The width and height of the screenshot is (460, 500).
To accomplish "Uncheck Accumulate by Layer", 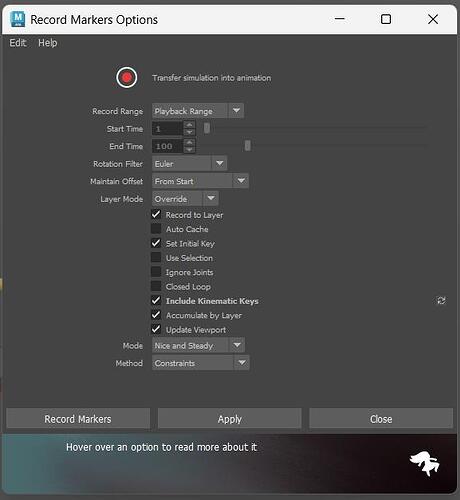I will [x=156, y=315].
